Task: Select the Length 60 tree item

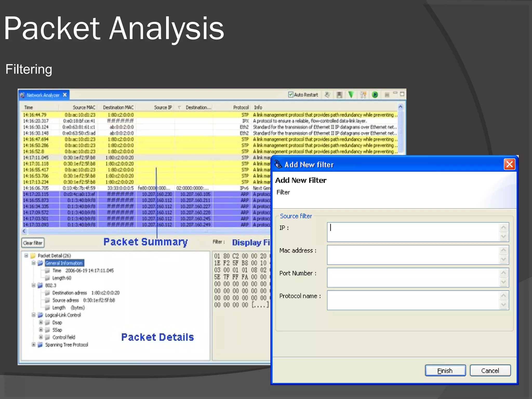Action: click(x=62, y=278)
